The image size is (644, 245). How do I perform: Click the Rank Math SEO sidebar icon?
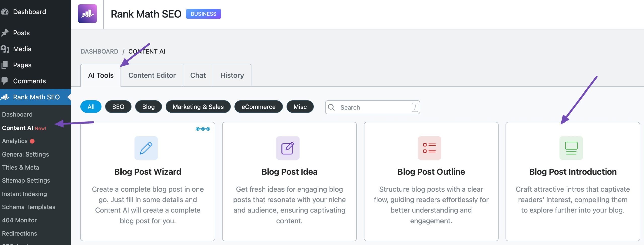5,97
